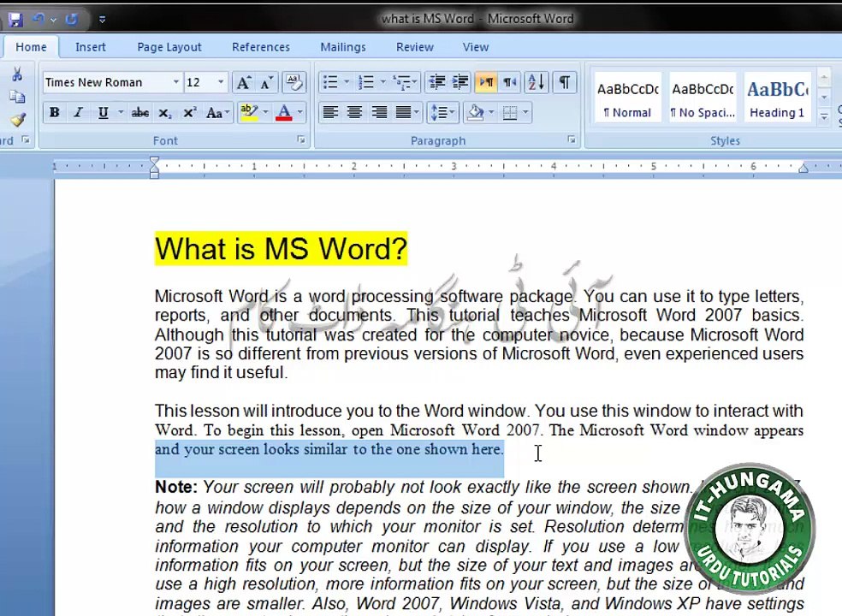
Task: Open Borders dropdown arrow
Action: 525,112
